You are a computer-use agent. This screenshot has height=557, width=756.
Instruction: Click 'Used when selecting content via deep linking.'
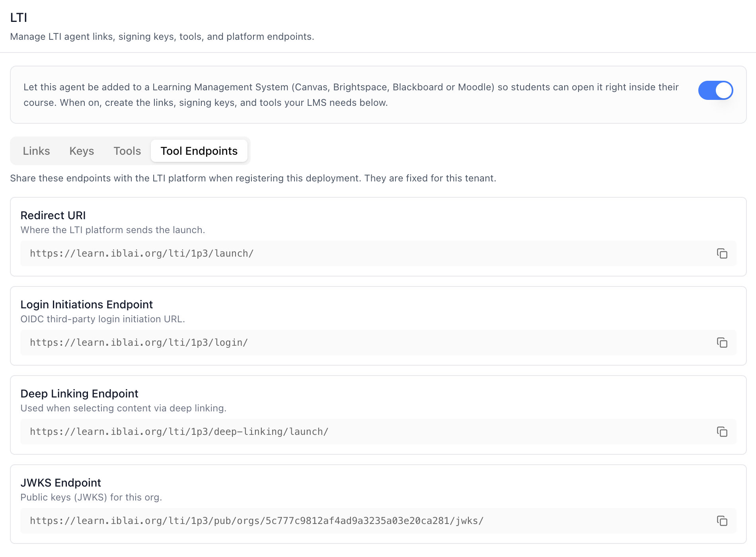coord(123,408)
